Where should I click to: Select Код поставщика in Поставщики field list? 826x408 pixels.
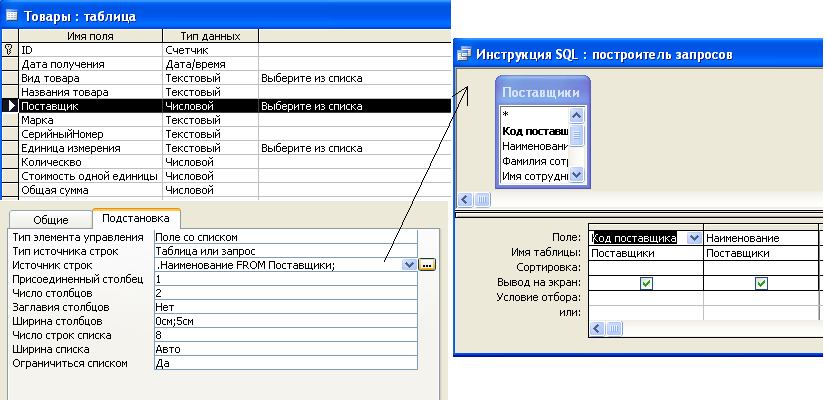[534, 131]
